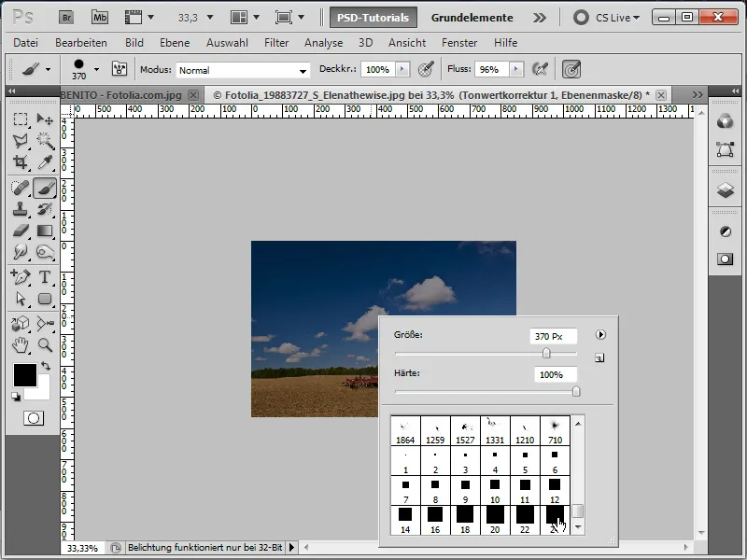Switch to the BENITO - Fotolia.com.jpg tab
This screenshot has height=560, width=747.
coord(121,95)
